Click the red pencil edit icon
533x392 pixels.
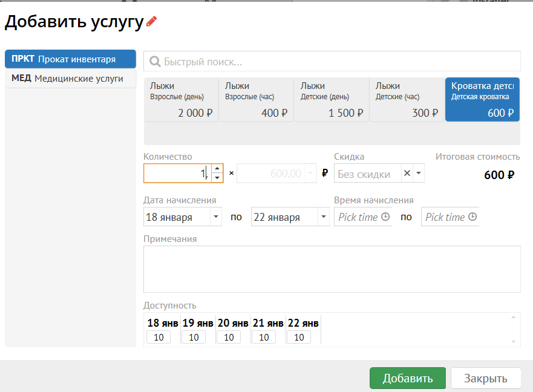point(151,22)
